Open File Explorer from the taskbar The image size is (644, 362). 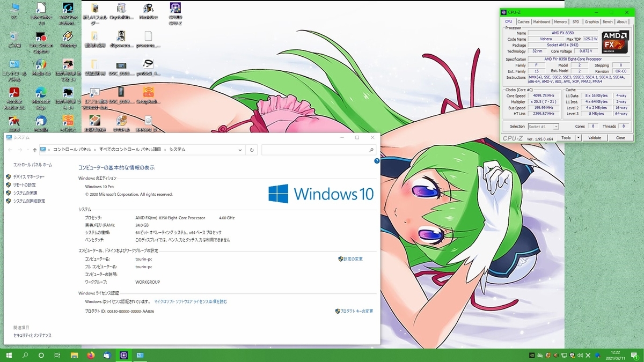[74, 356]
